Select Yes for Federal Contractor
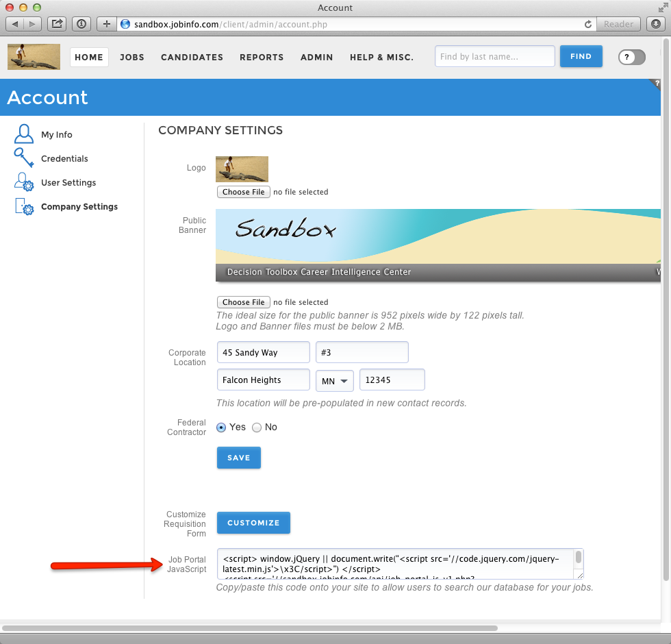Viewport: 671px width, 644px height. tap(220, 428)
